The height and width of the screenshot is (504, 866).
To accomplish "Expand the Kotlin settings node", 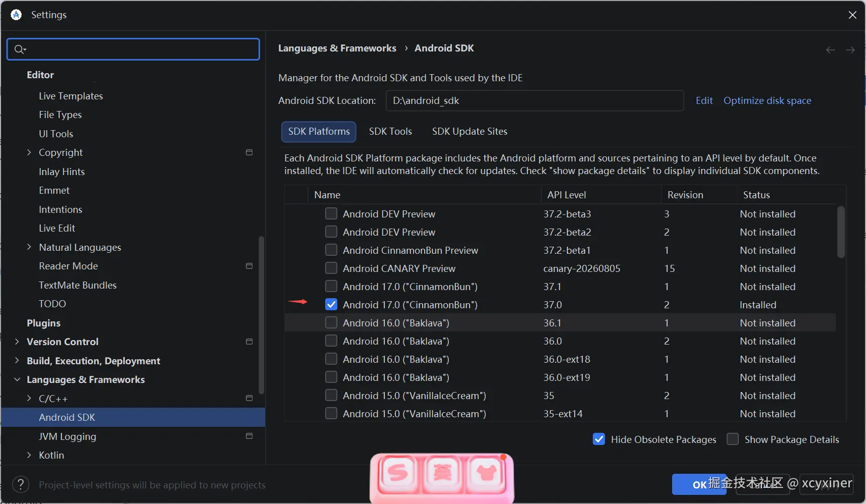I will click(29, 455).
